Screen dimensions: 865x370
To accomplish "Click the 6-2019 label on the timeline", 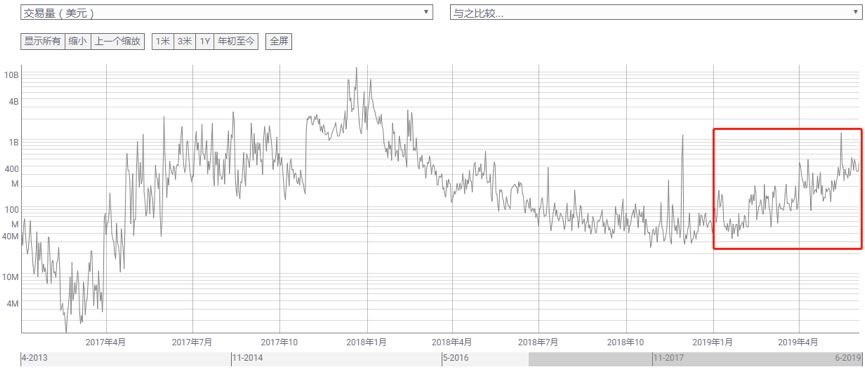I will pyautogui.click(x=847, y=358).
